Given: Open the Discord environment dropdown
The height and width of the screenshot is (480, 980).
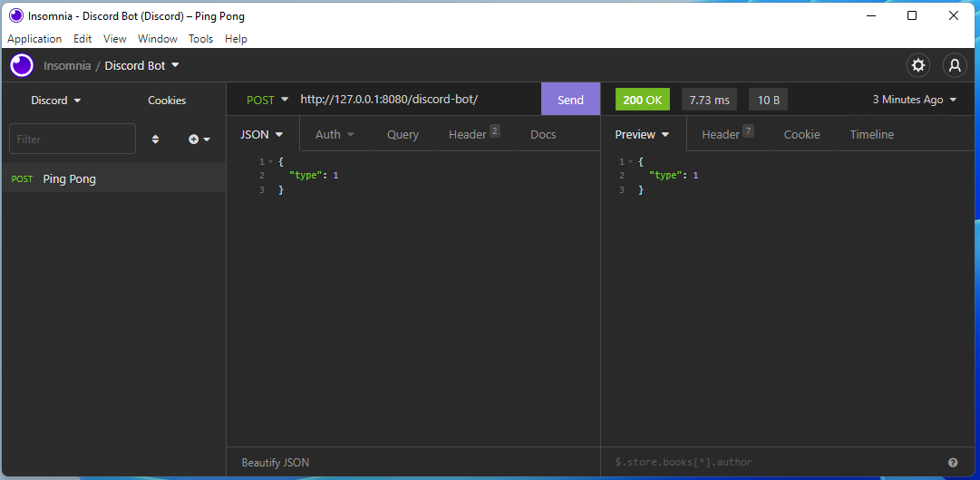Looking at the screenshot, I should pos(56,101).
